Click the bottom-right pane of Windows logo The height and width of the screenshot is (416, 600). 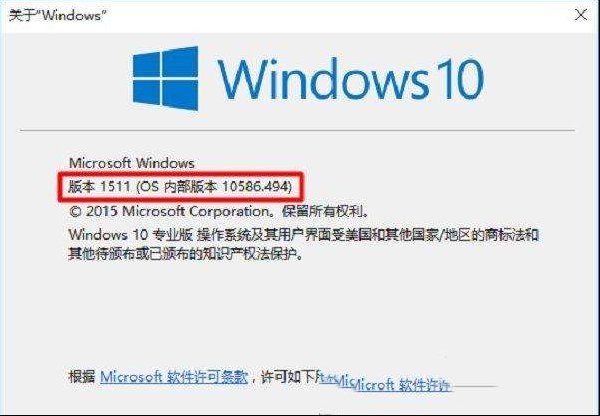181,95
